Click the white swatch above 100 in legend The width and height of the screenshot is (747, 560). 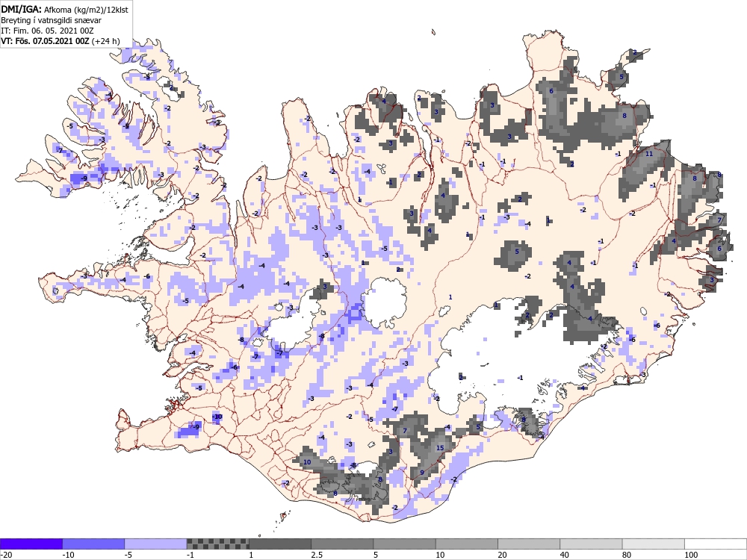(716, 544)
